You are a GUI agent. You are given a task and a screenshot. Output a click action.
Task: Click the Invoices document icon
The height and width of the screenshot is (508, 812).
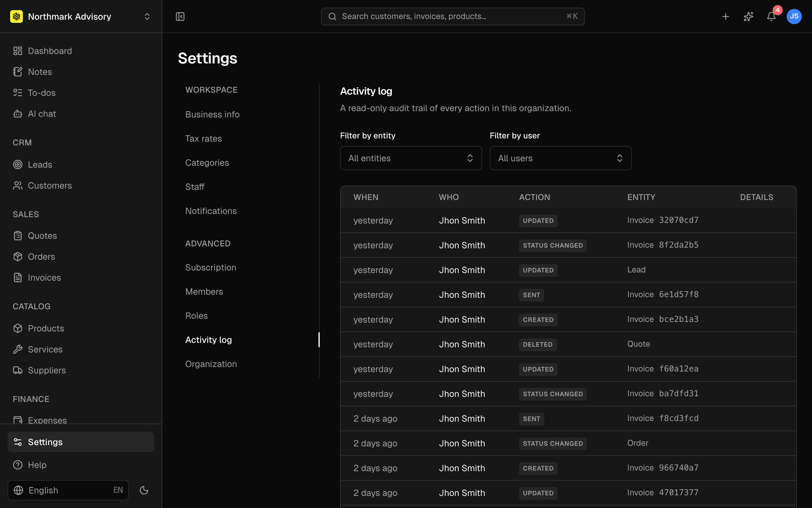click(x=18, y=277)
